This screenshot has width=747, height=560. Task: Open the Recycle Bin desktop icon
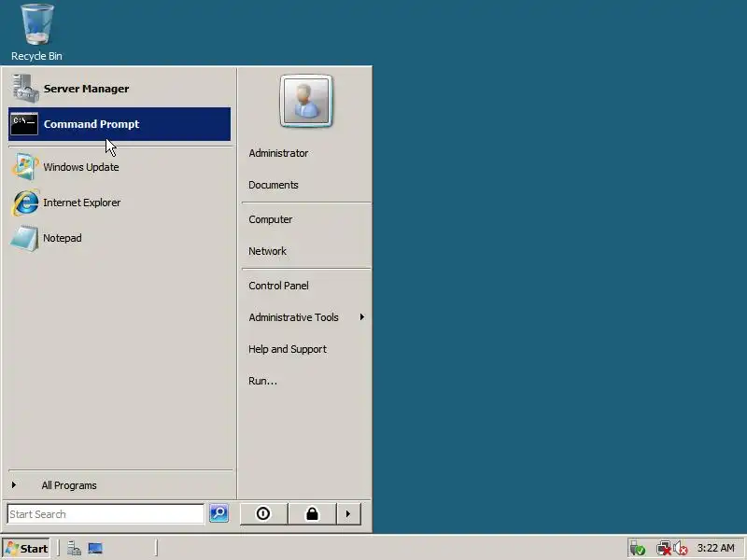coord(36,33)
